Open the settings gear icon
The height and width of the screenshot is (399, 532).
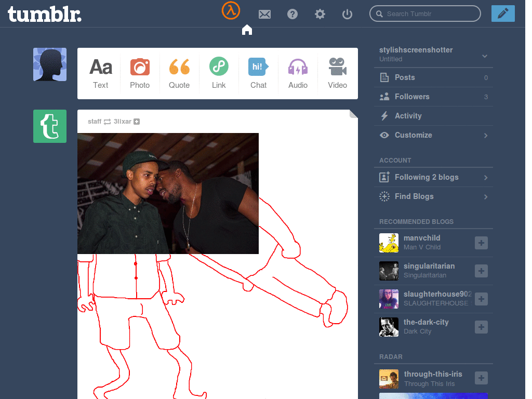pos(320,14)
